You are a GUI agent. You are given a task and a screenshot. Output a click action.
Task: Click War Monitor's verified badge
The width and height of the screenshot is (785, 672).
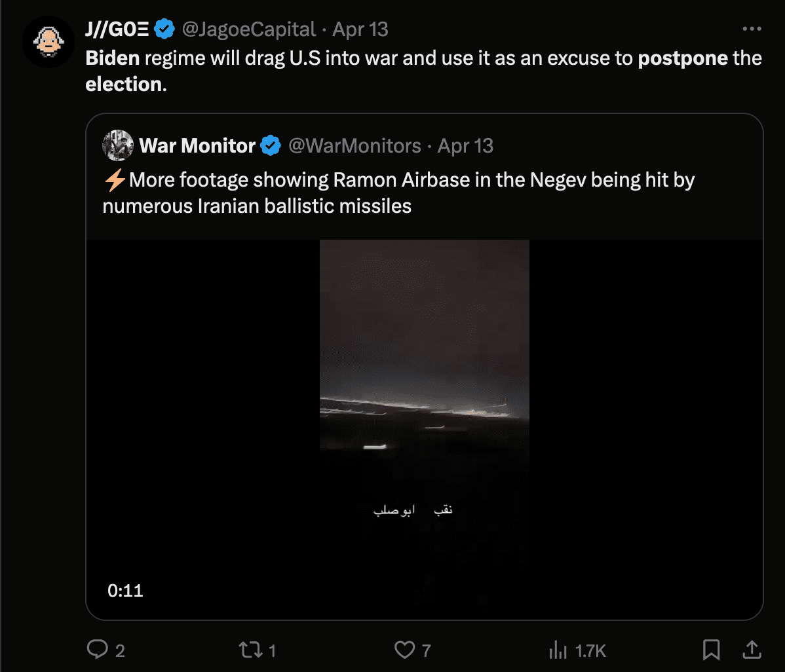tap(271, 145)
